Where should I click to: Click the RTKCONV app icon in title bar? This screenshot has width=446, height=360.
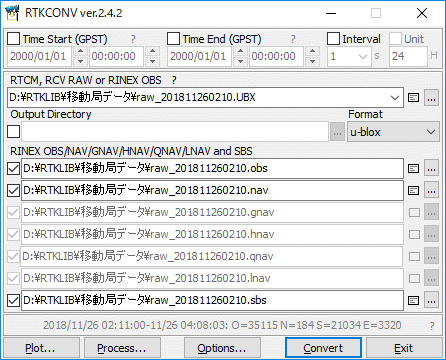(x=12, y=13)
